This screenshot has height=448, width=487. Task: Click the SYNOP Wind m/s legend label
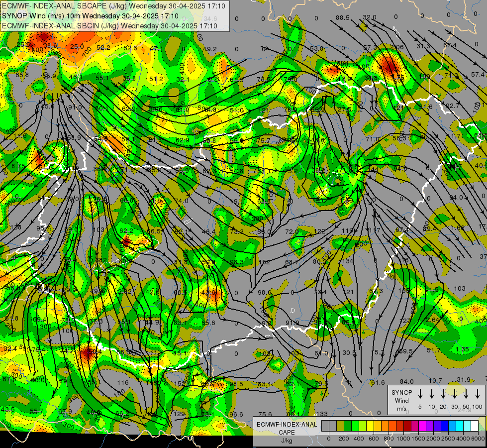[401, 401]
